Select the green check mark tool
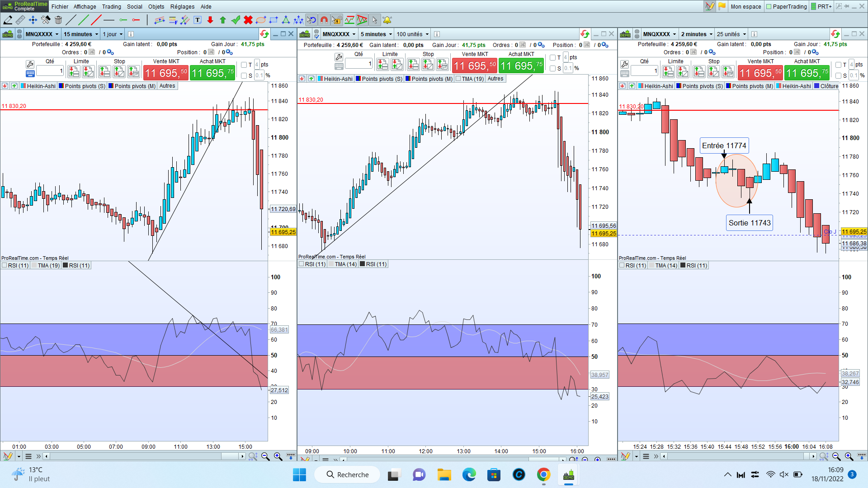 (x=236, y=20)
